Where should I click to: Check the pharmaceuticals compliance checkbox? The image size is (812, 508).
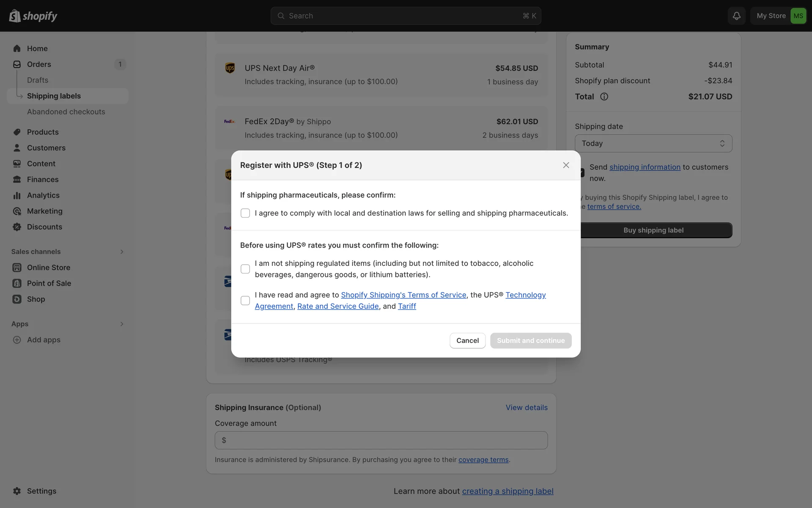[245, 213]
